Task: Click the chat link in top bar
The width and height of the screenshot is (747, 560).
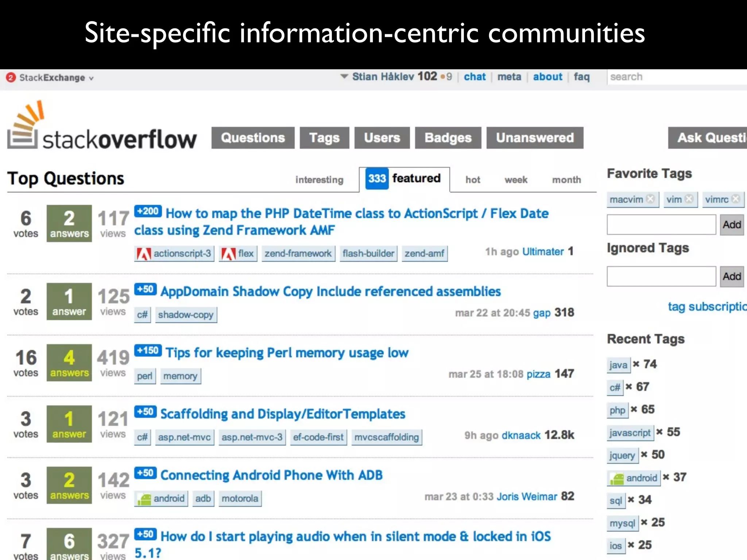Action: click(475, 77)
